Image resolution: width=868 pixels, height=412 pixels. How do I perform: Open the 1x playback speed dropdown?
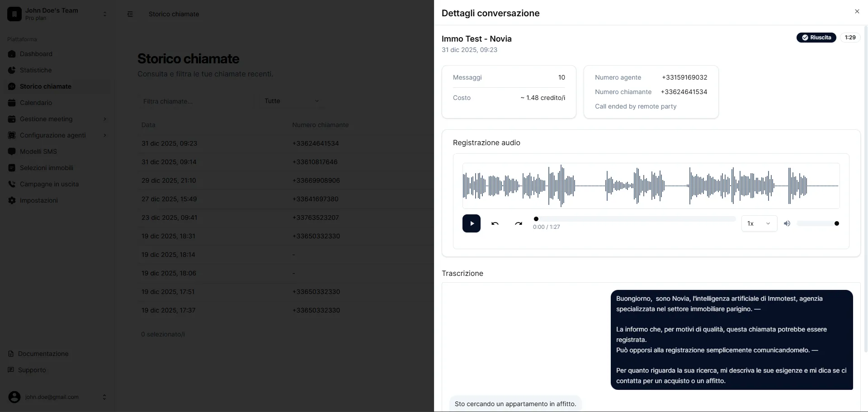point(759,223)
